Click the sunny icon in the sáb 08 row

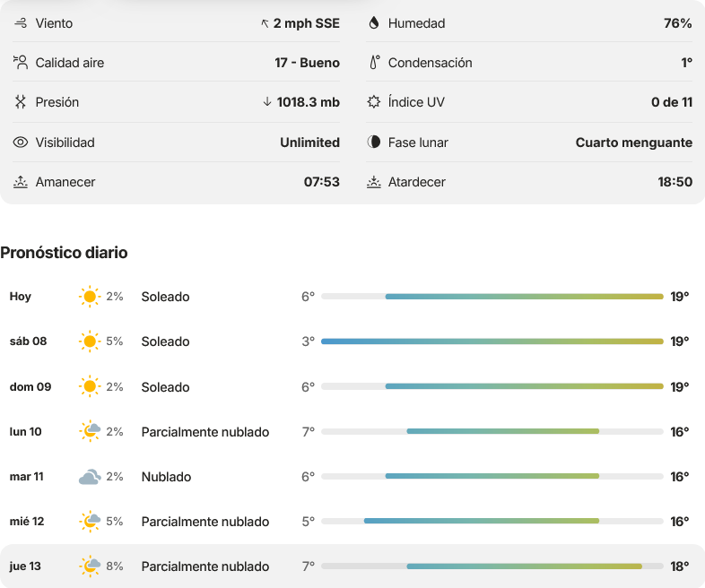(x=90, y=342)
